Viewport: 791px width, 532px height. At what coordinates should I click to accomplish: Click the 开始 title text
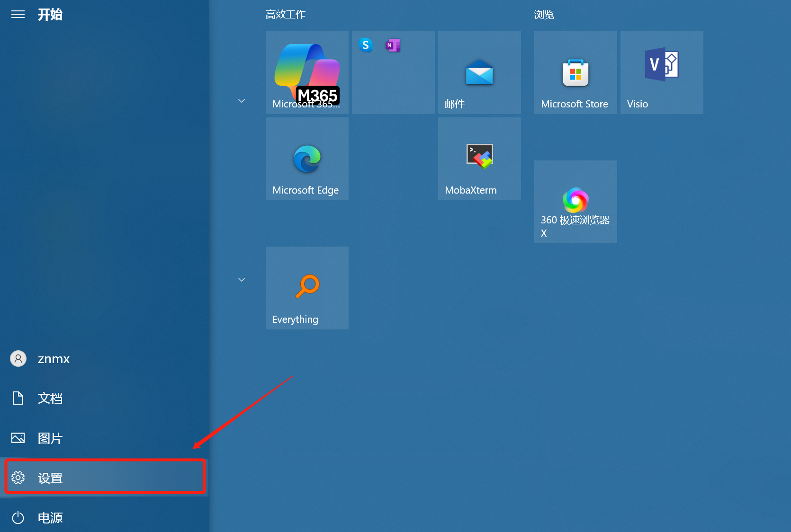50,15
